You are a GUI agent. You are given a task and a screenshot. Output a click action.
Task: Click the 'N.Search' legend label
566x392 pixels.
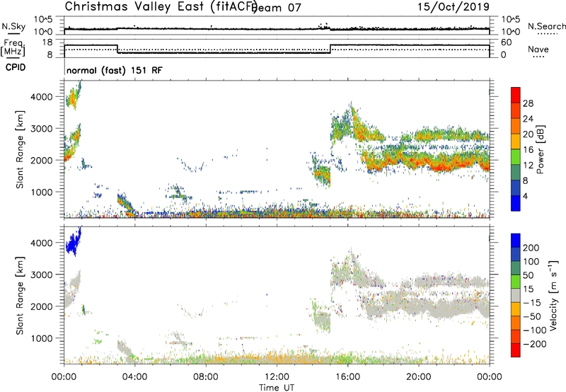click(546, 26)
